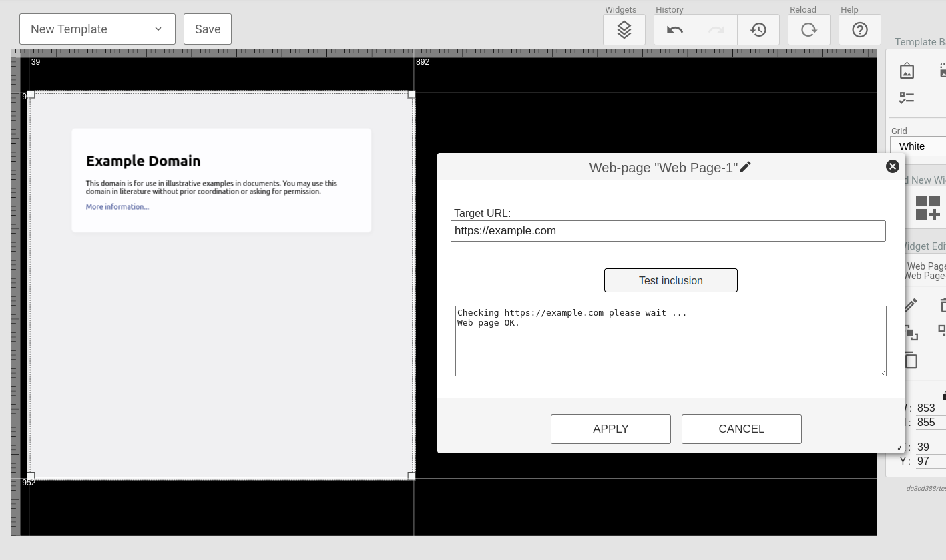Screen dimensions: 946x560
Task: Apply the web page settings
Action: tap(610, 429)
